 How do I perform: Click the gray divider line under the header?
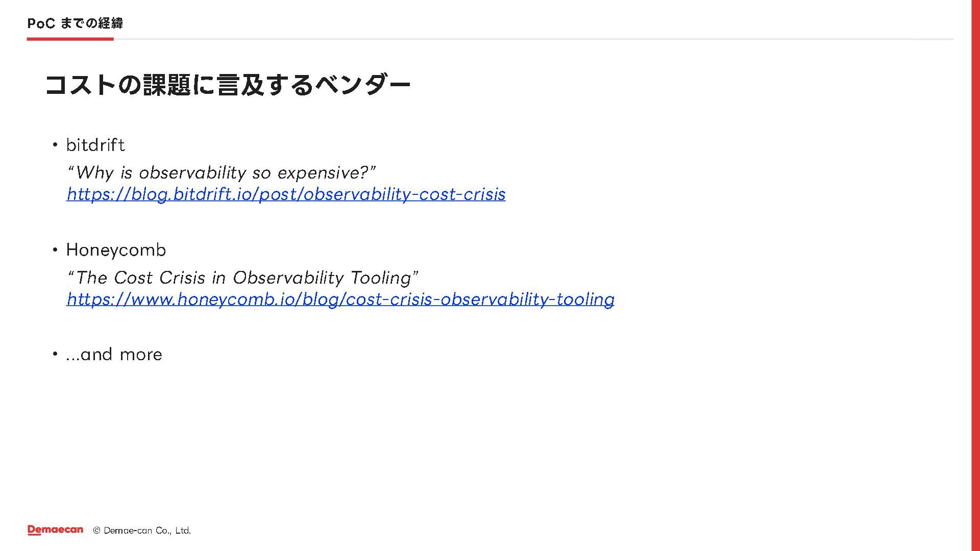(533, 39)
